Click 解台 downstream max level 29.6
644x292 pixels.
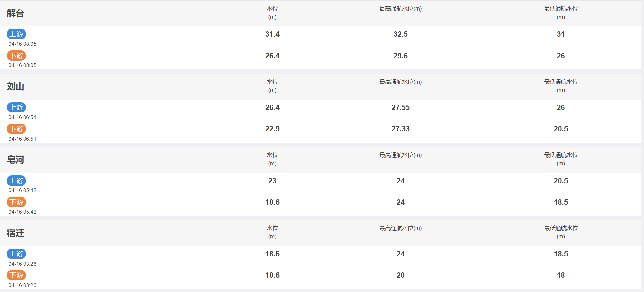401,56
